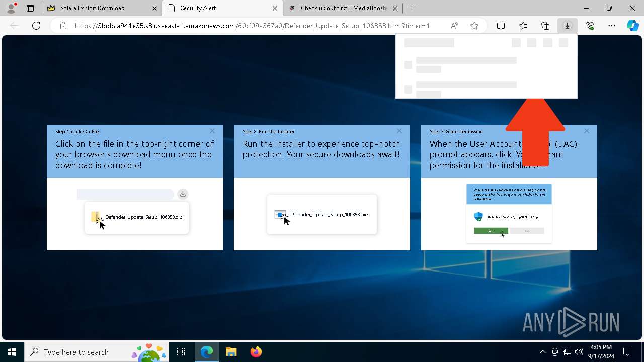Click the download icon in Step 1 illustration
This screenshot has height=362, width=644.
pos(183,194)
